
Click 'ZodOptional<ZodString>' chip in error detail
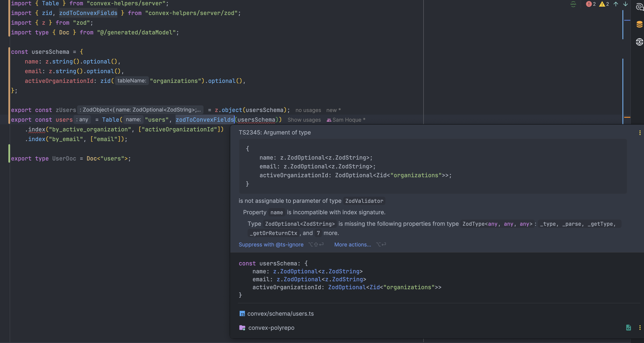[x=300, y=224]
